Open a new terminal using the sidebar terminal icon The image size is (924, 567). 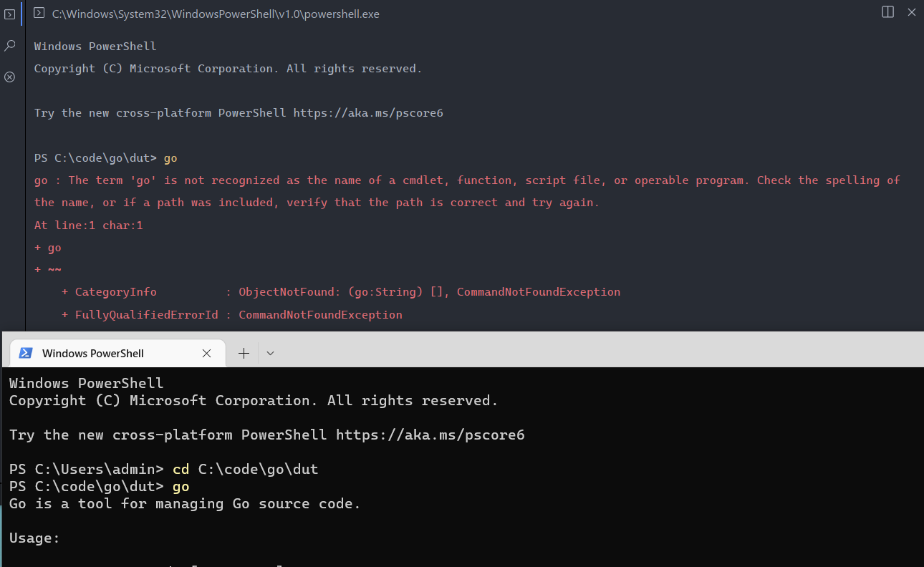click(x=9, y=14)
